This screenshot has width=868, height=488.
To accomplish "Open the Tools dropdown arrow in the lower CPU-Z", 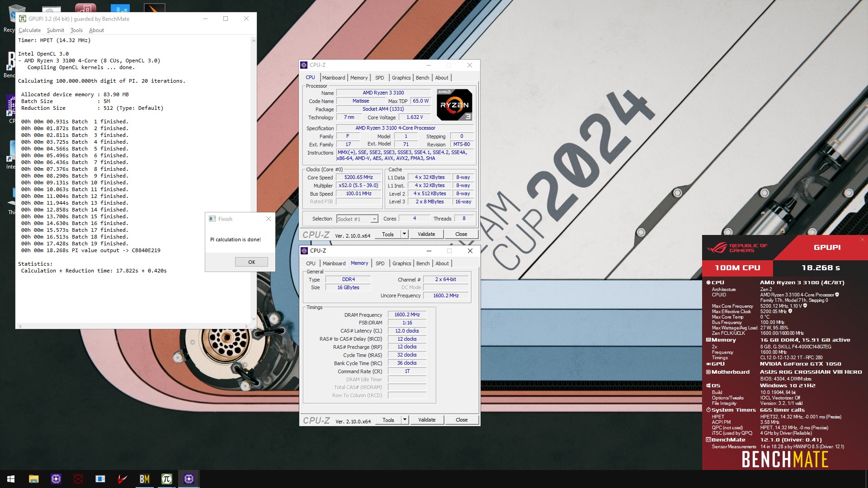I will tap(405, 420).
